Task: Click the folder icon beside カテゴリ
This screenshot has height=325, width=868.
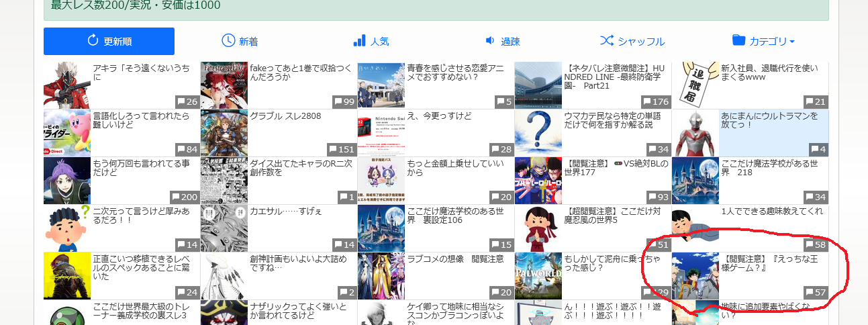Action: tap(739, 40)
